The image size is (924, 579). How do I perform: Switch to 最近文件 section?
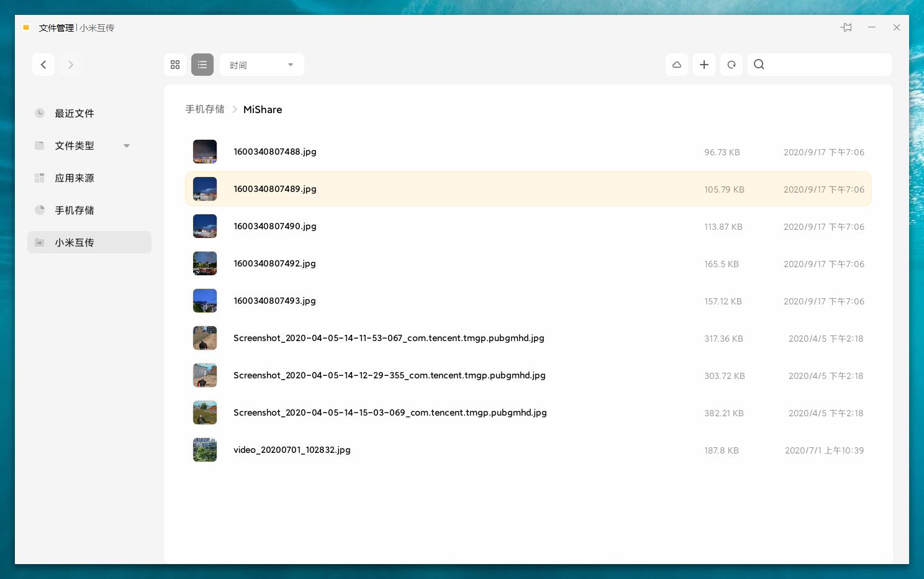75,114
